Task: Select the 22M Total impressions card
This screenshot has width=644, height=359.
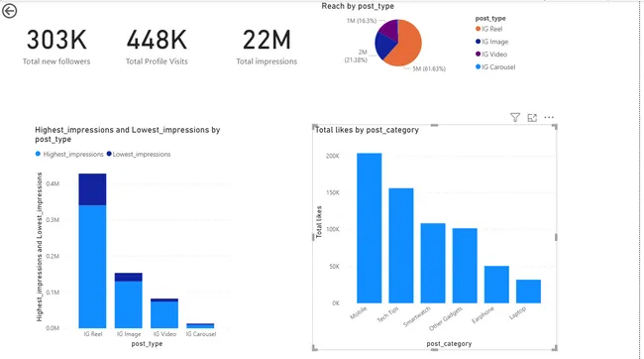Action: point(267,47)
